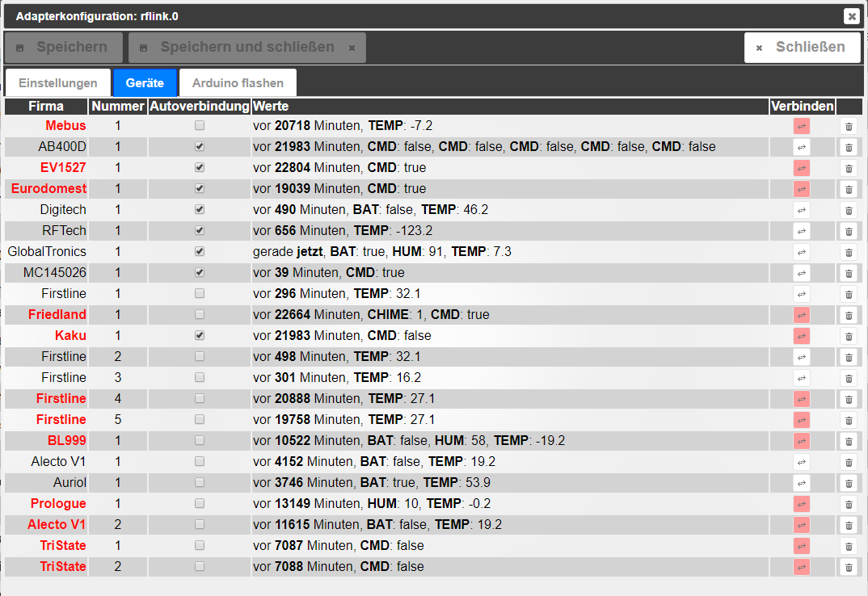Enable auto-connect for Friedland

point(200,314)
